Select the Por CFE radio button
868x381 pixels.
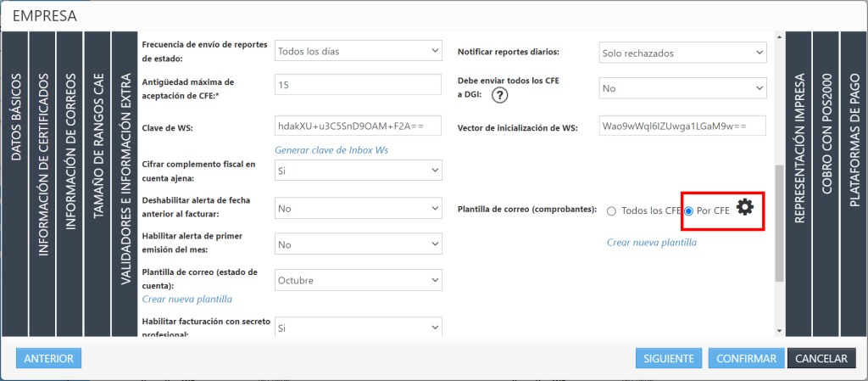pos(689,211)
